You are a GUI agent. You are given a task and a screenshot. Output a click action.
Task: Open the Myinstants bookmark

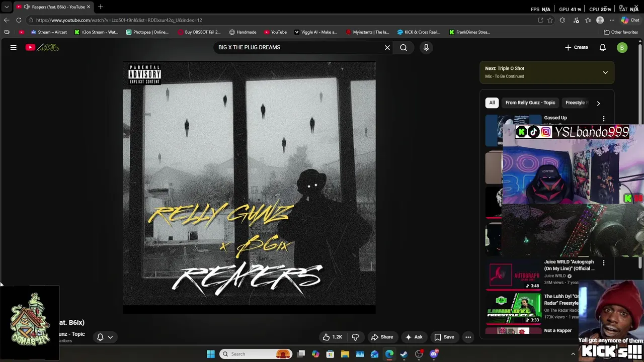click(x=368, y=32)
